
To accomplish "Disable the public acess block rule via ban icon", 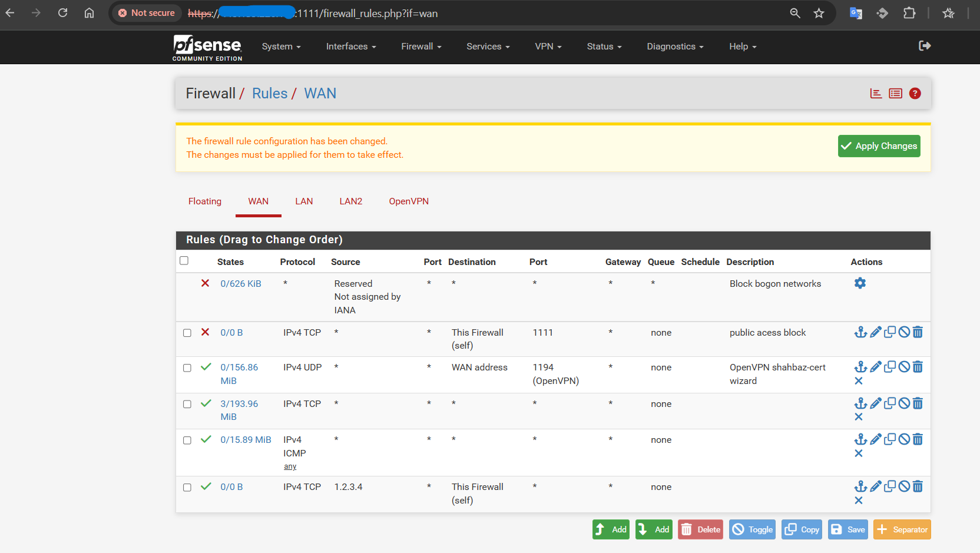I will point(904,332).
